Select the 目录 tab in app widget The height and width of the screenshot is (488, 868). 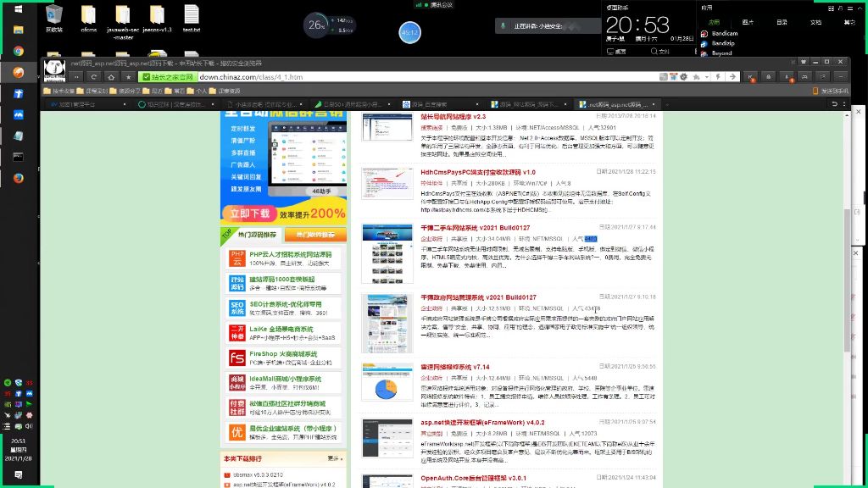coord(782,22)
